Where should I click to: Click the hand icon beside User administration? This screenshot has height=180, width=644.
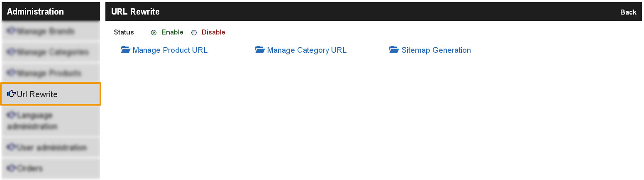(12, 147)
